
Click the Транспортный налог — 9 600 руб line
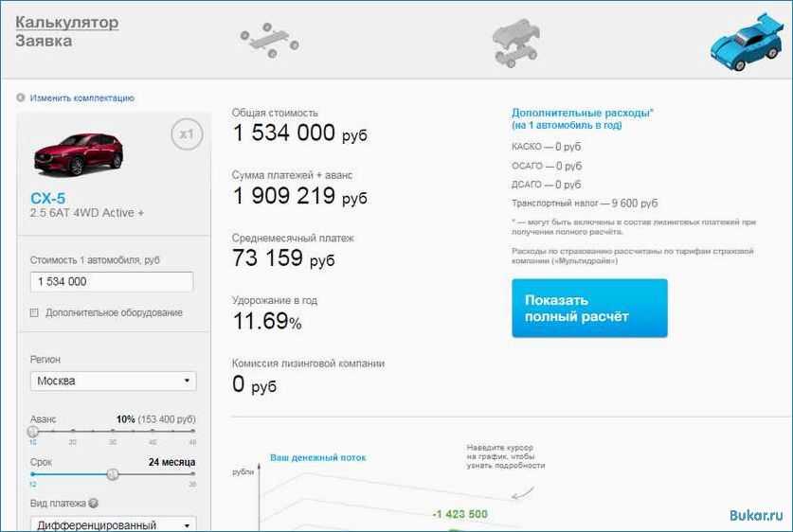pos(585,204)
